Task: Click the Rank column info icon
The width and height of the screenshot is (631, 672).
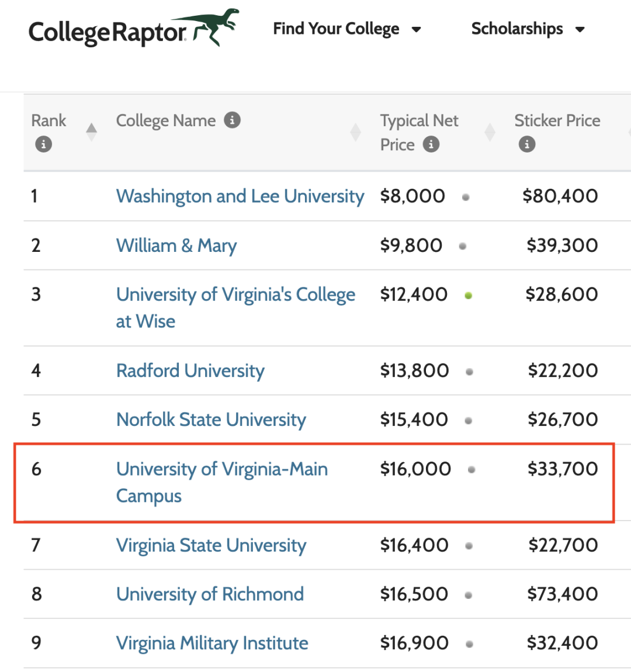Action: coord(43,144)
